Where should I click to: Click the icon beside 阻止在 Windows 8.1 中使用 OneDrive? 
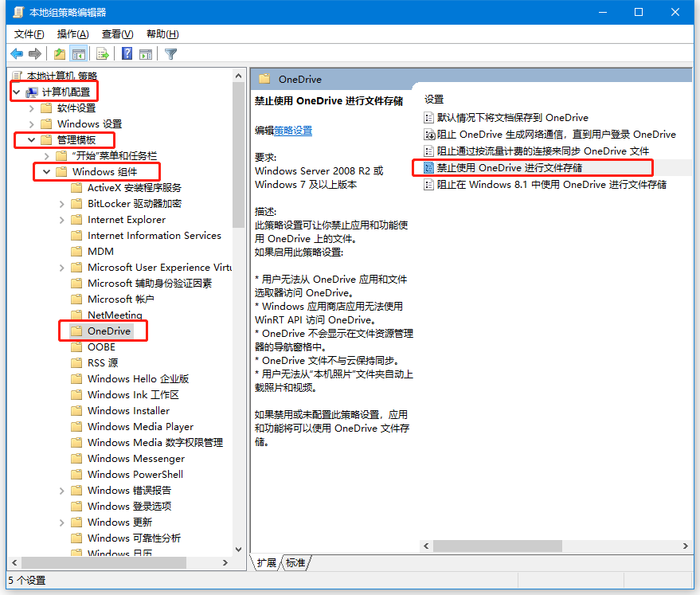(428, 185)
